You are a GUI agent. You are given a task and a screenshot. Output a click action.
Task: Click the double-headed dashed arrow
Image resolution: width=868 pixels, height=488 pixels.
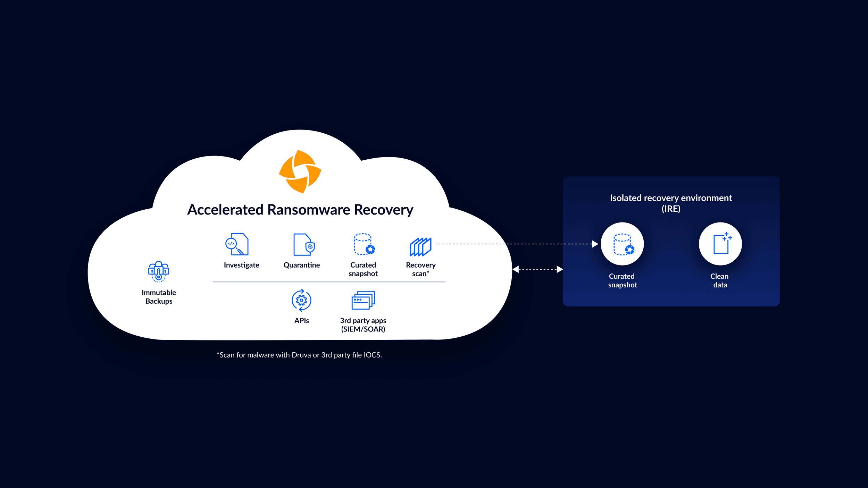coord(537,269)
